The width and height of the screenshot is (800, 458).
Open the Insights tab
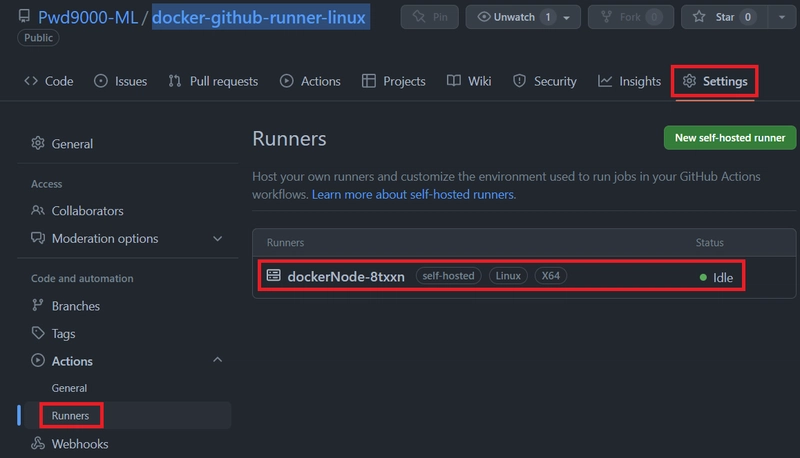pyautogui.click(x=629, y=81)
